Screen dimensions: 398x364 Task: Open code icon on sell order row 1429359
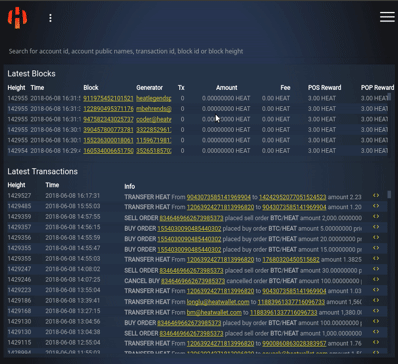click(376, 217)
